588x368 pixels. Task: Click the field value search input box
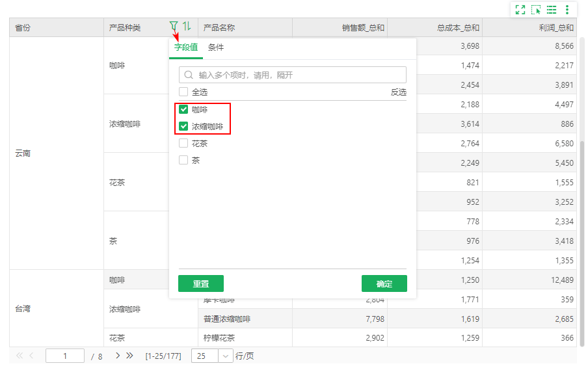tap(293, 75)
